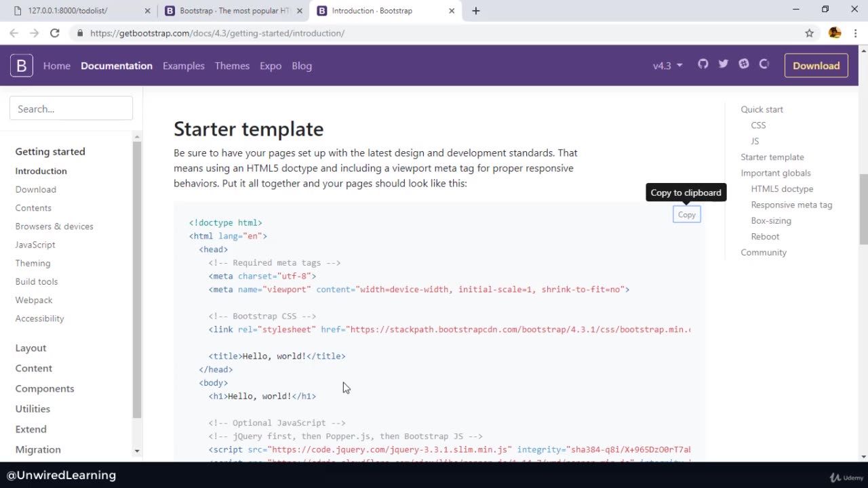Viewport: 868px width, 488px height.
Task: Click the Starter template heading
Action: (248, 129)
